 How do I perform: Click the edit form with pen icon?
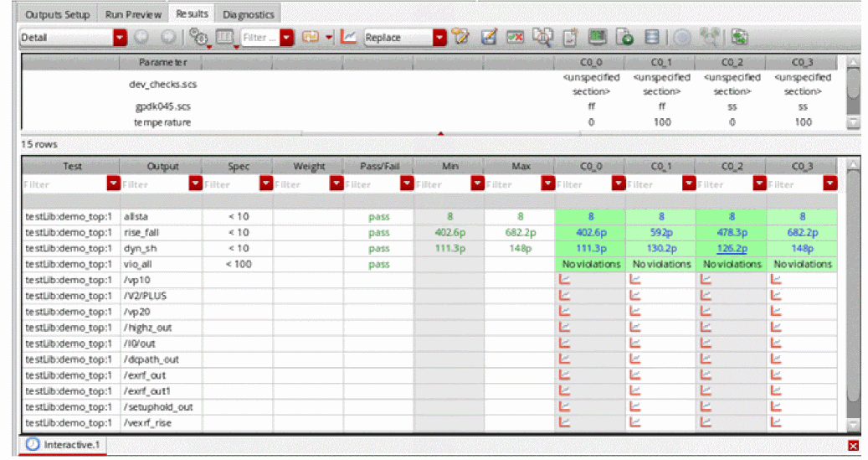click(489, 37)
